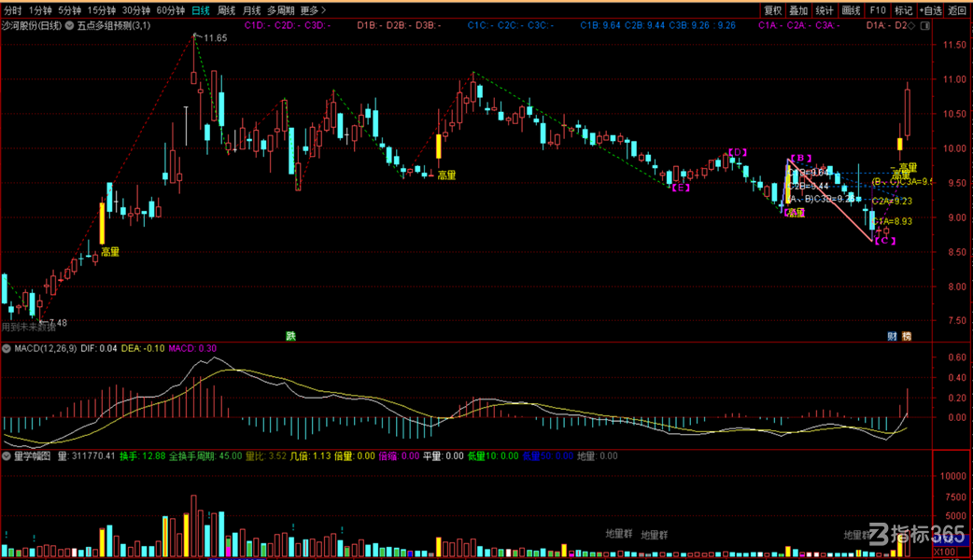Click the diamond icon near D2 label

[911, 25]
